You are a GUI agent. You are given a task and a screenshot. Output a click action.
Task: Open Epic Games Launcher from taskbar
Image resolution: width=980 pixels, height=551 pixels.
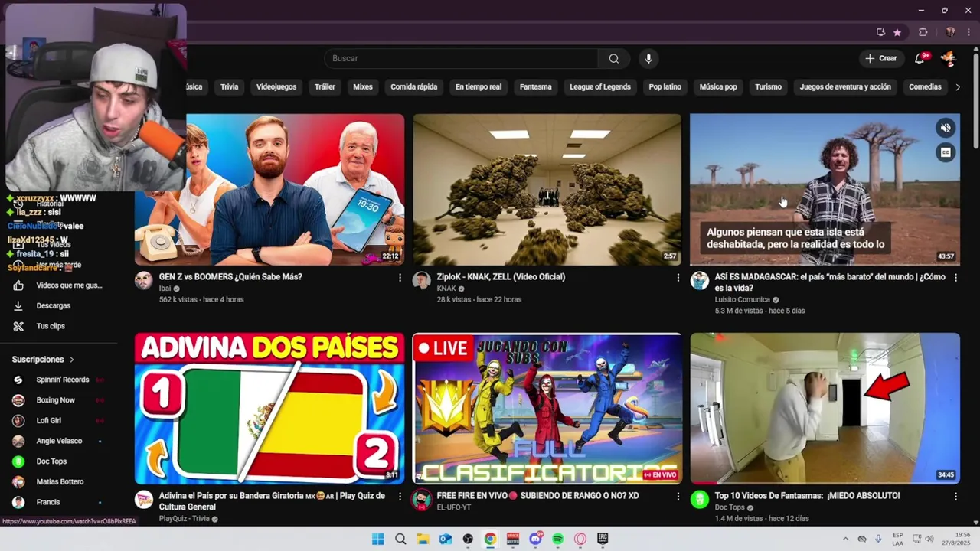coord(603,539)
